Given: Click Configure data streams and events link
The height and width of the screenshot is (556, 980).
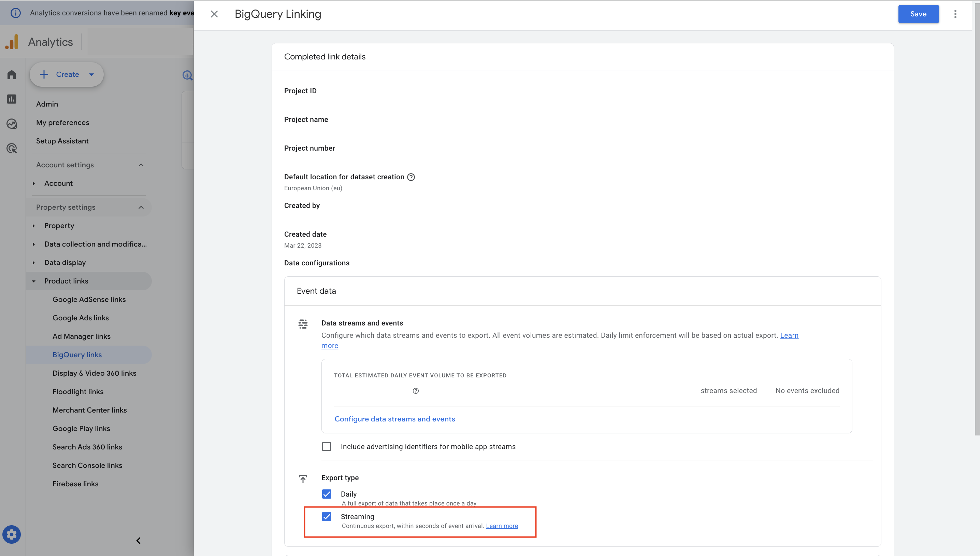Looking at the screenshot, I should click(394, 419).
